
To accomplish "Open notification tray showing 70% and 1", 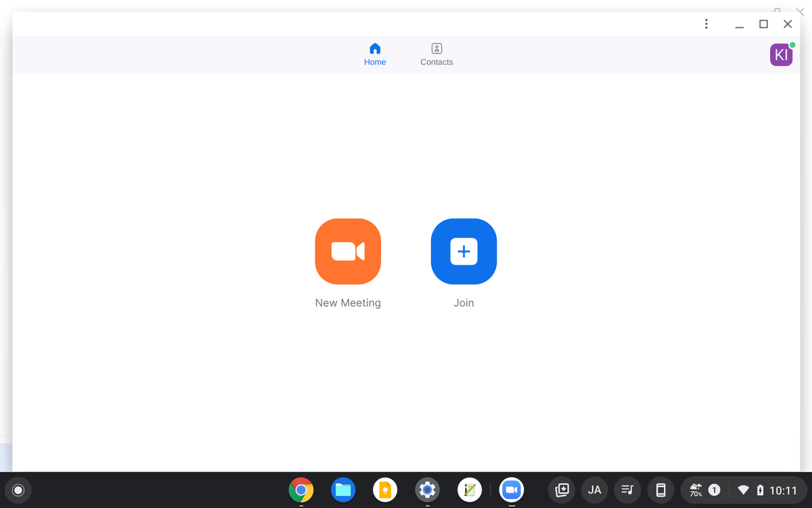I will [x=704, y=490].
